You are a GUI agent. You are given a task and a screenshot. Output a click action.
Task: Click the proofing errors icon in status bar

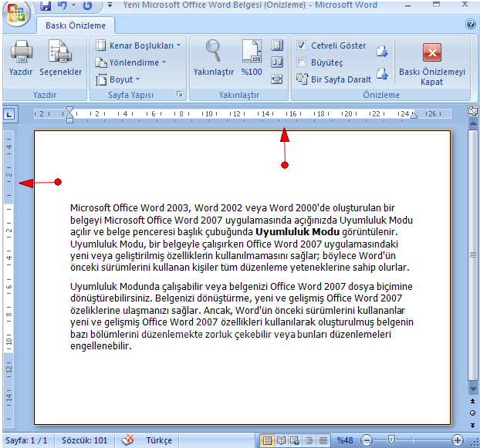(127, 440)
